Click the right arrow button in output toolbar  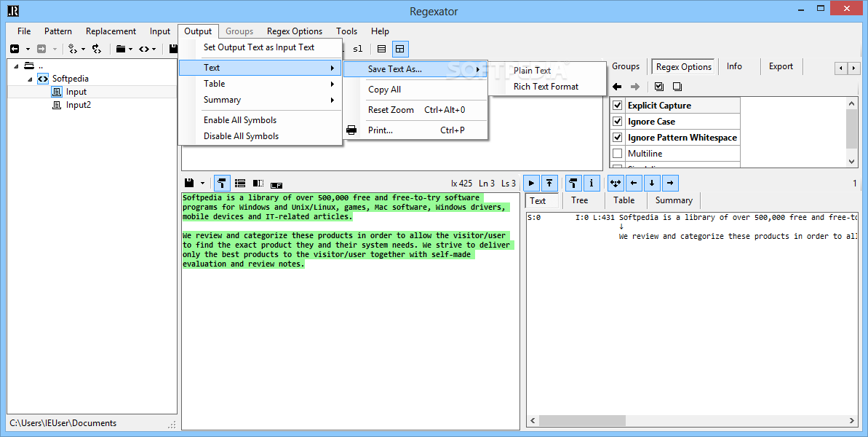[670, 183]
